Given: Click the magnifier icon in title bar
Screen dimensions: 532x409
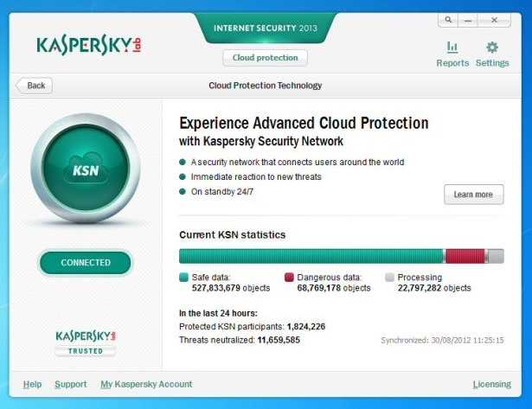Looking at the screenshot, I should pyautogui.click(x=448, y=18).
